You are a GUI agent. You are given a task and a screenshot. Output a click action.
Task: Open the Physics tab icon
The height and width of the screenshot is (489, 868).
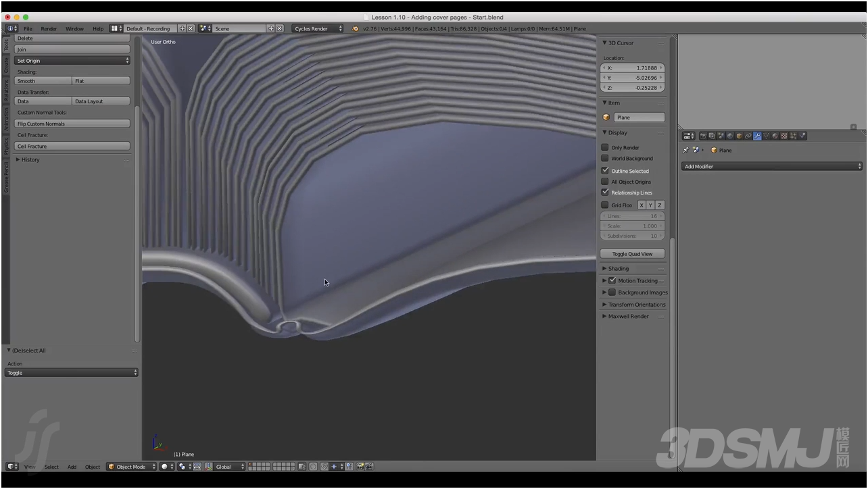802,136
